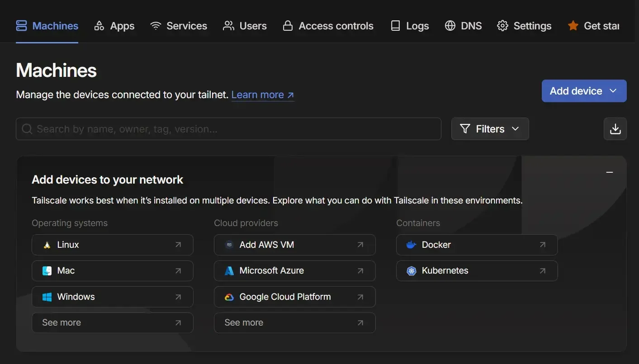Open the Add device dropdown
This screenshot has width=639, height=364.
584,91
